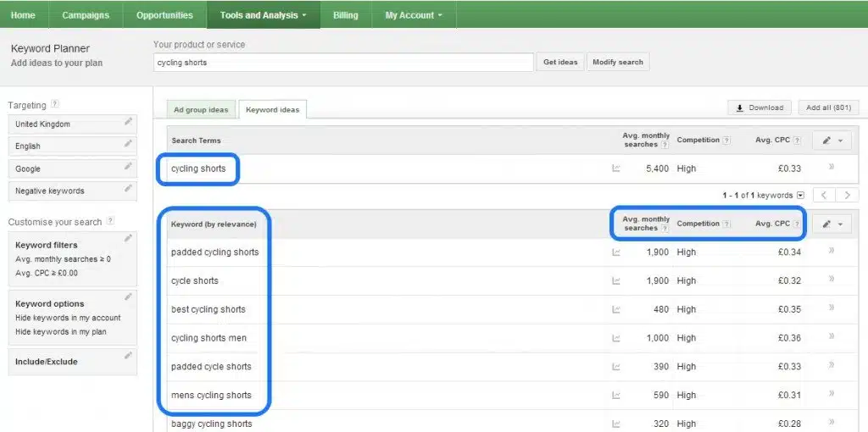The image size is (868, 432).
Task: Edit Keyword filters with pencil icon
Action: tap(128, 240)
